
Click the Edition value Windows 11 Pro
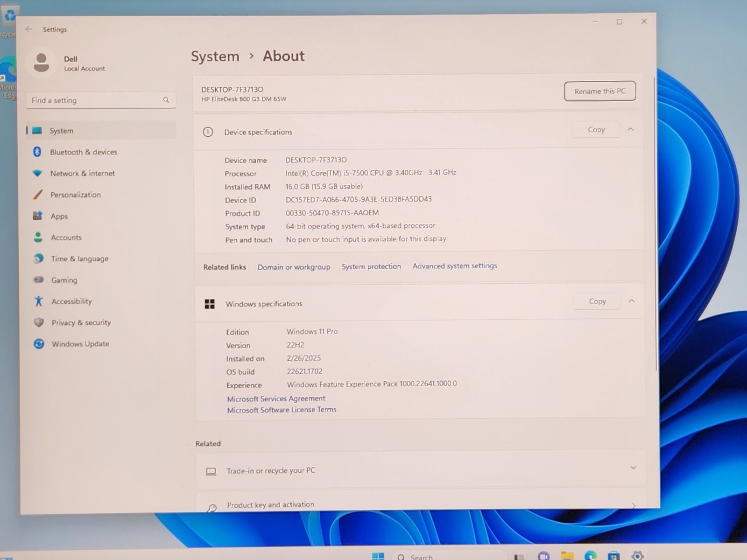tap(312, 331)
